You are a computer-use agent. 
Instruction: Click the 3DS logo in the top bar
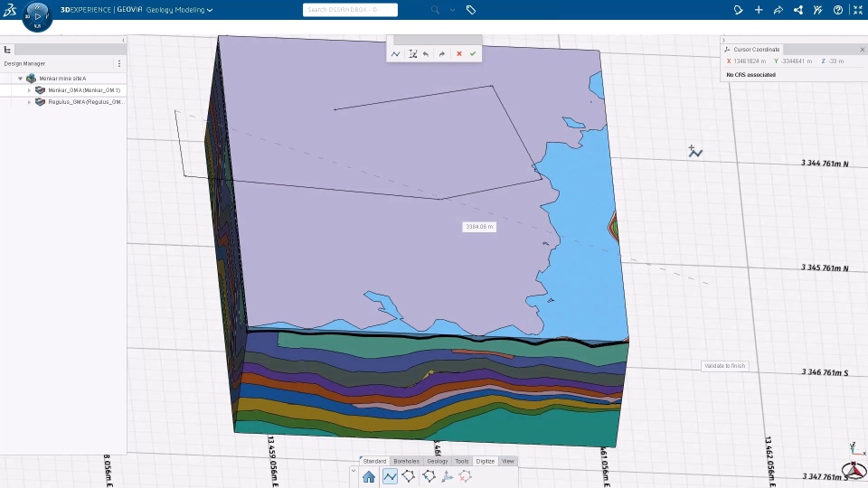(x=10, y=9)
